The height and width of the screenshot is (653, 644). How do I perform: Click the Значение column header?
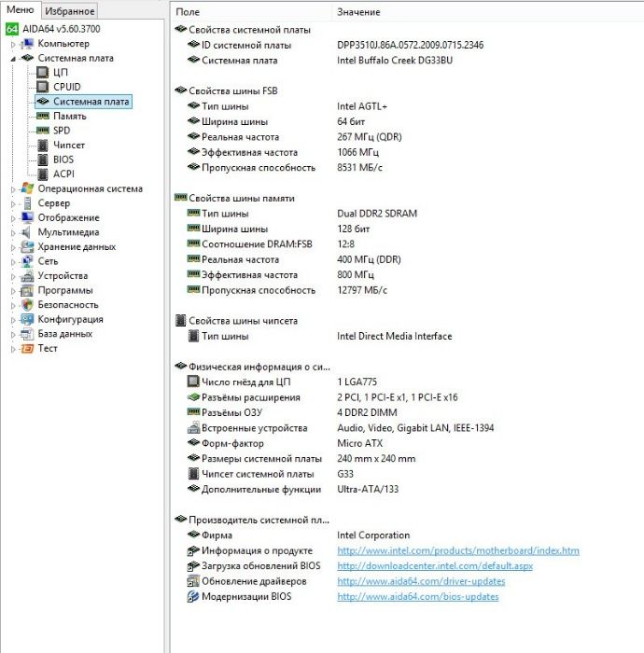coord(488,11)
